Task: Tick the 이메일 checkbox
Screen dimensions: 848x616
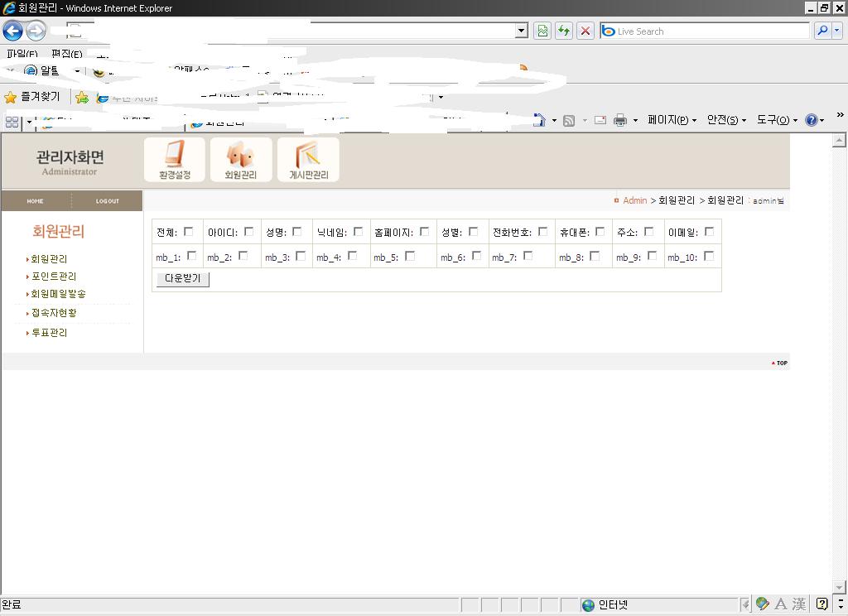Action: [709, 232]
